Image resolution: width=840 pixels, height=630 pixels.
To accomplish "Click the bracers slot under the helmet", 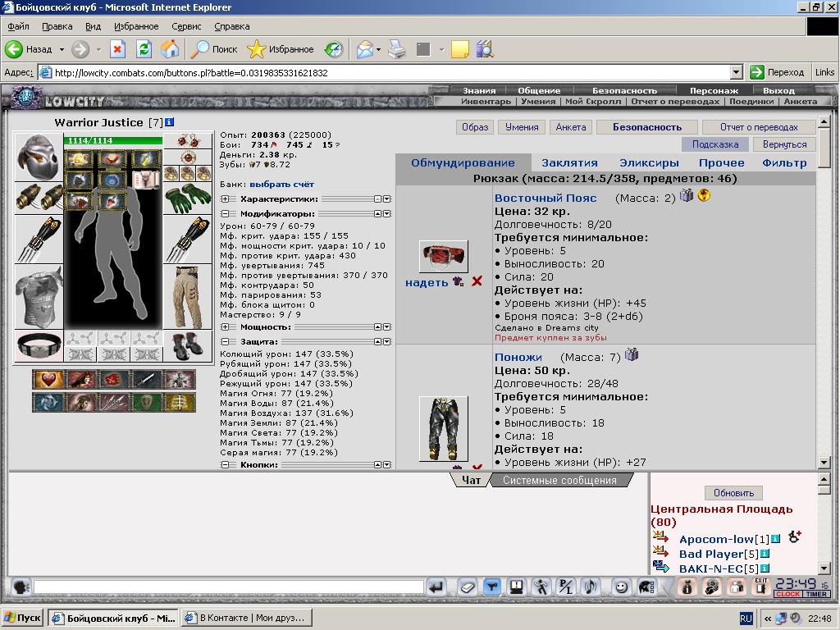I will coord(39,198).
